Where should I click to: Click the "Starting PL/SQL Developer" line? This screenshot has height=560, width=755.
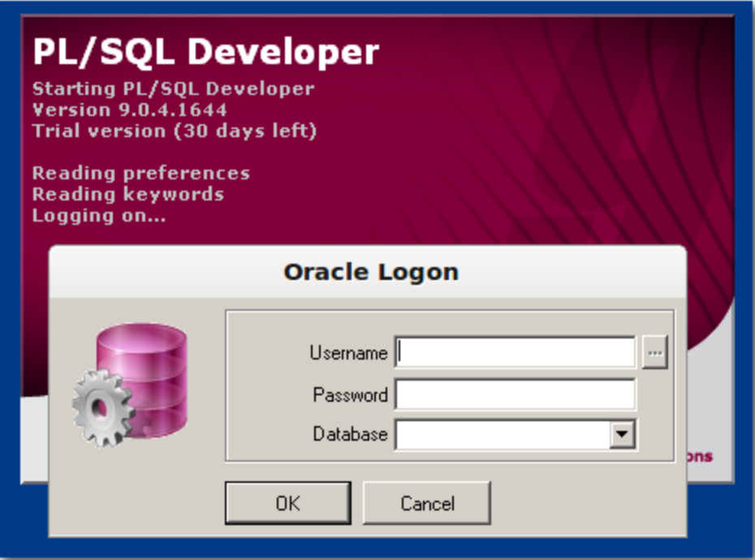pos(174,89)
